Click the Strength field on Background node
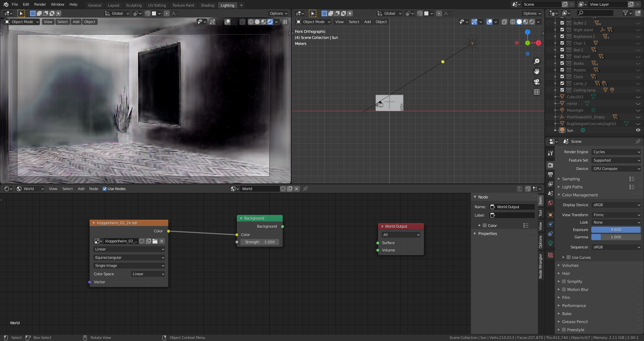 click(260, 242)
